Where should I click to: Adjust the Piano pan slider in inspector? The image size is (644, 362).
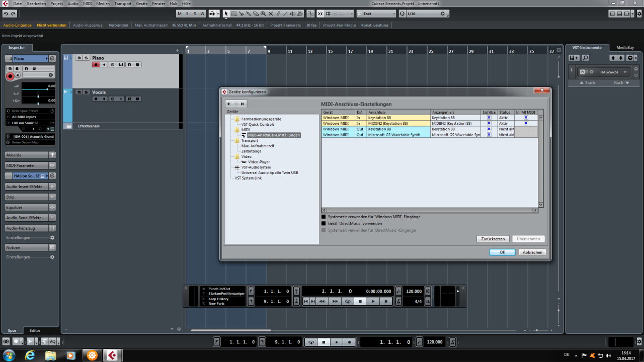coord(38,96)
